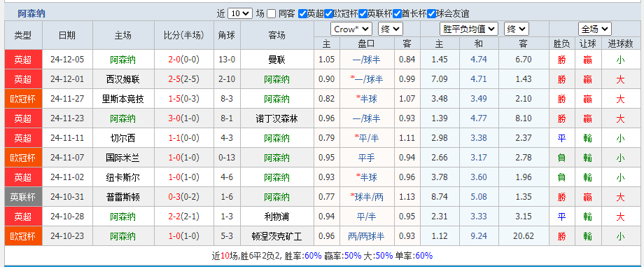Open the 终 dropdown beside Crow*
The image size is (644, 267).
tap(391, 29)
